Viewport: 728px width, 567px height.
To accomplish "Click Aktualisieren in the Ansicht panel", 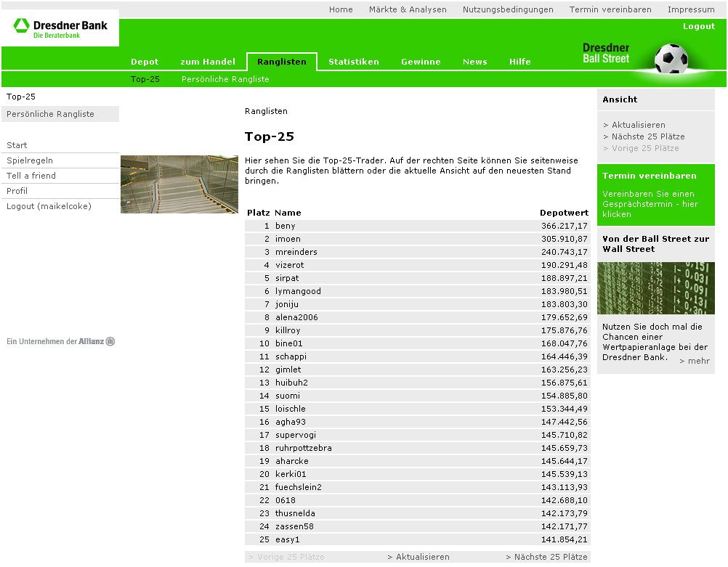I will (x=638, y=125).
